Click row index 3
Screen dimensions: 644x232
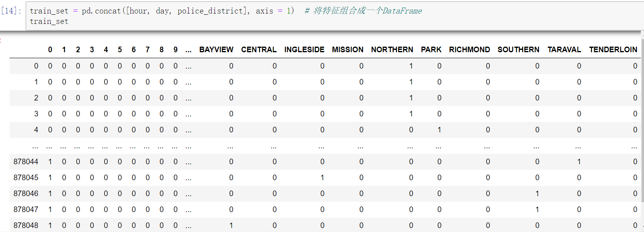point(36,114)
